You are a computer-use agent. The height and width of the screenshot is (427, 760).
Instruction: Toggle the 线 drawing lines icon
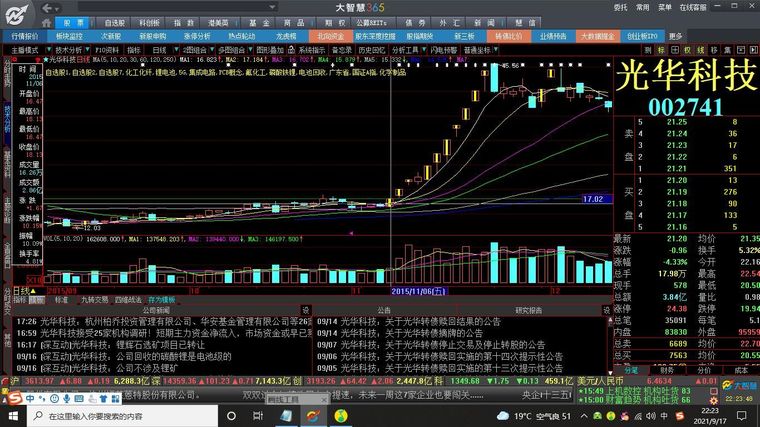coord(701,50)
